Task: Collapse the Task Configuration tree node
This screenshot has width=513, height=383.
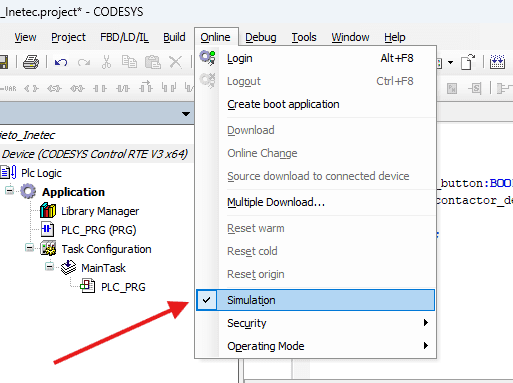Action: (x=29, y=248)
